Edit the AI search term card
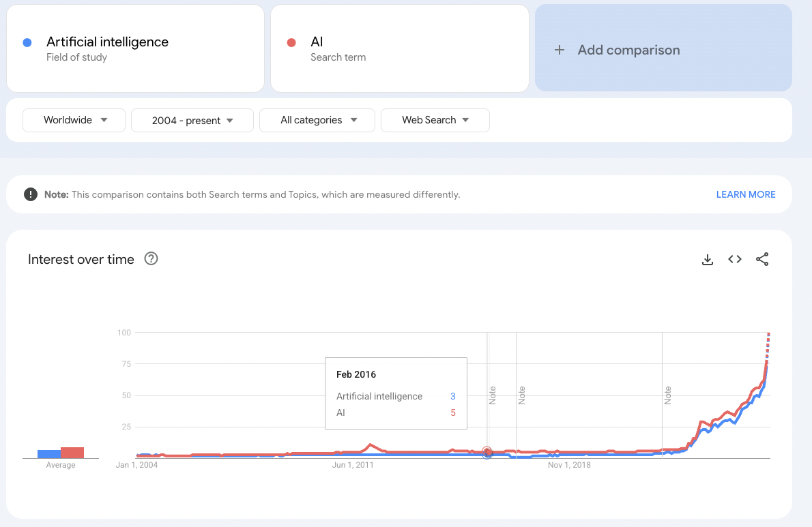The height and width of the screenshot is (527, 812). point(399,48)
